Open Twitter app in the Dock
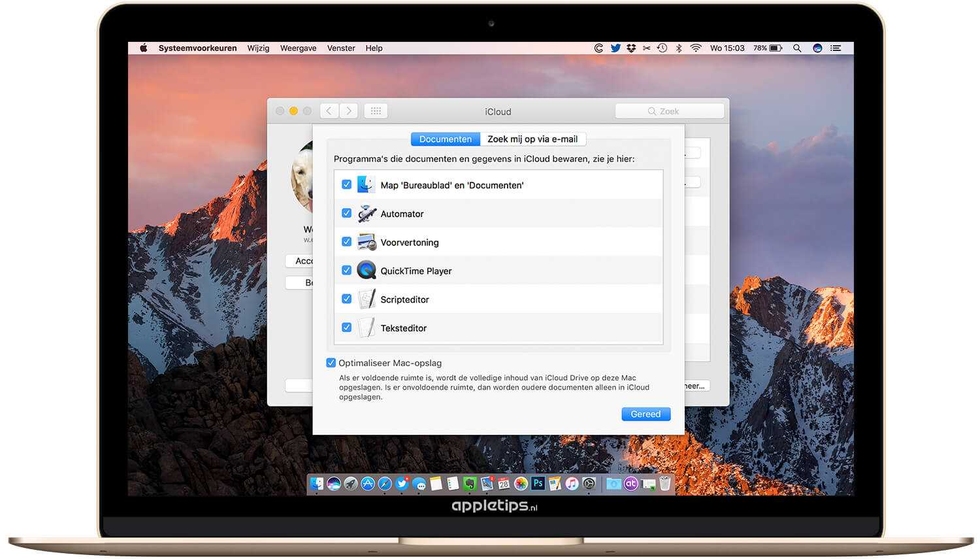The width and height of the screenshot is (980, 559). tap(402, 484)
